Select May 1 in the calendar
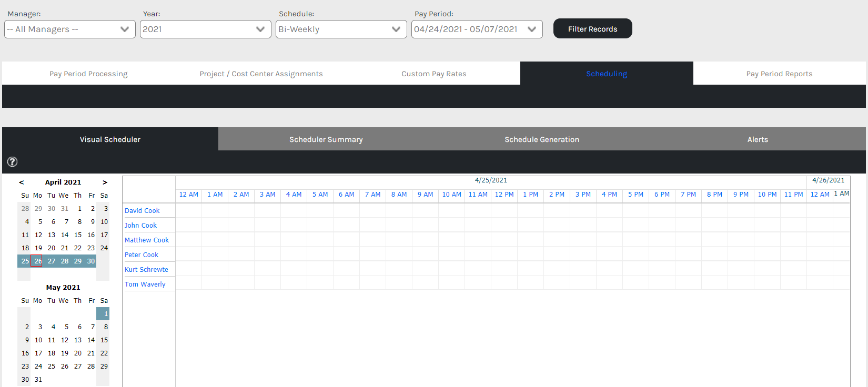The width and height of the screenshot is (868, 387). (104, 314)
